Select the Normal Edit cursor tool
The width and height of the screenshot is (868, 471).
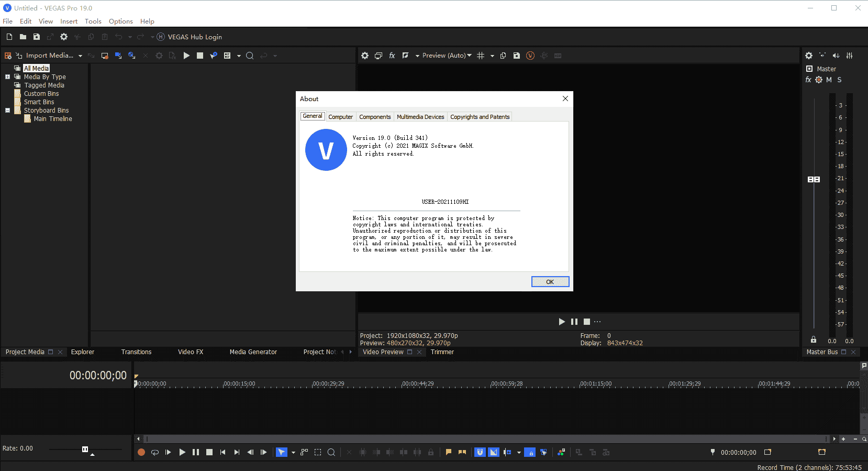[x=282, y=452]
